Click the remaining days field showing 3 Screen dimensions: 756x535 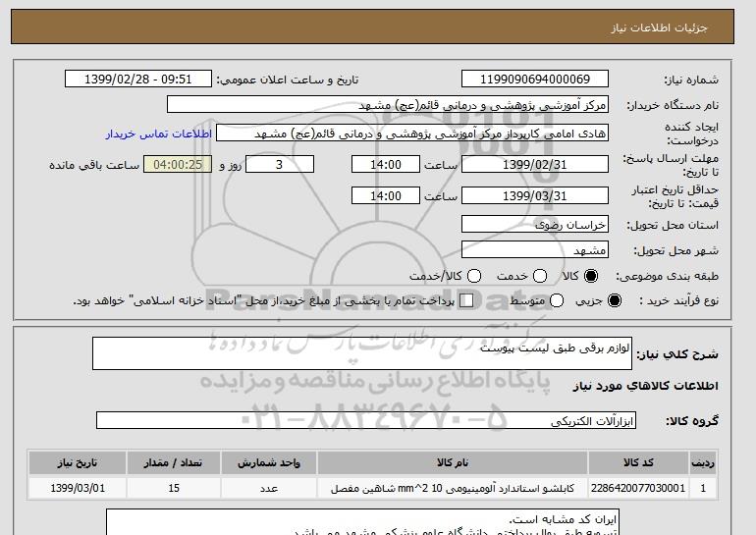pyautogui.click(x=280, y=164)
